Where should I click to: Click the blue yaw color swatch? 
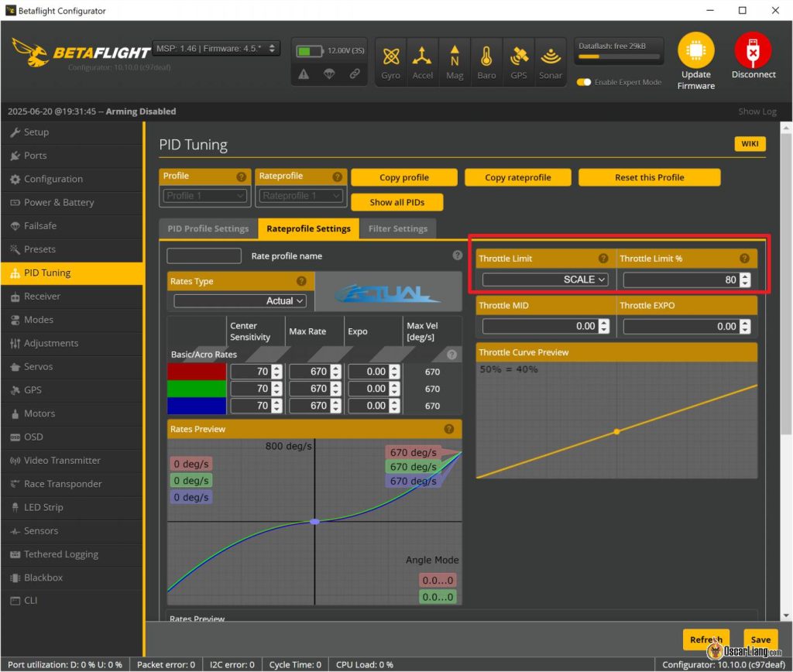197,406
